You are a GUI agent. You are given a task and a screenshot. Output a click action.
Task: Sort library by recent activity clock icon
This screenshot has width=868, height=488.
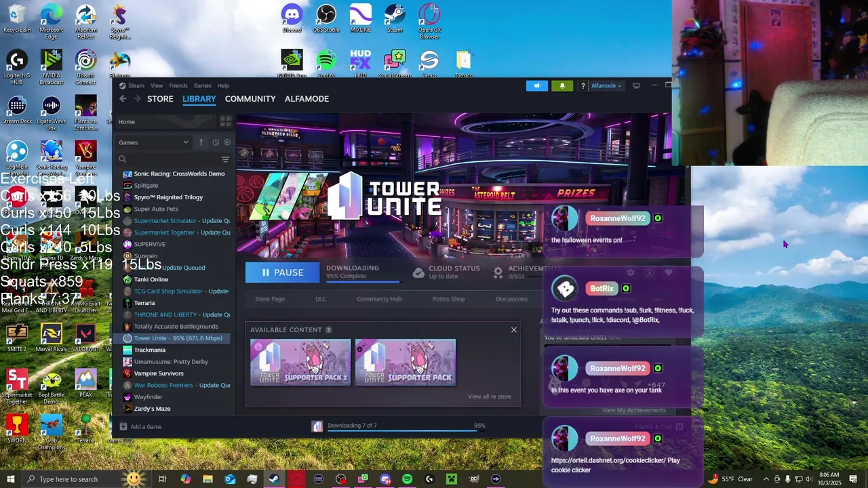216,142
